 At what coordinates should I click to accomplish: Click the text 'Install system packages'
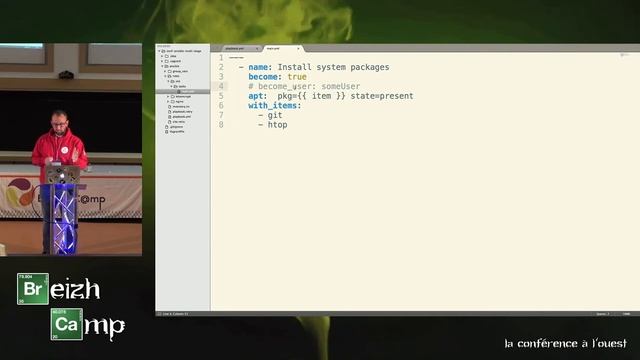[x=333, y=67]
